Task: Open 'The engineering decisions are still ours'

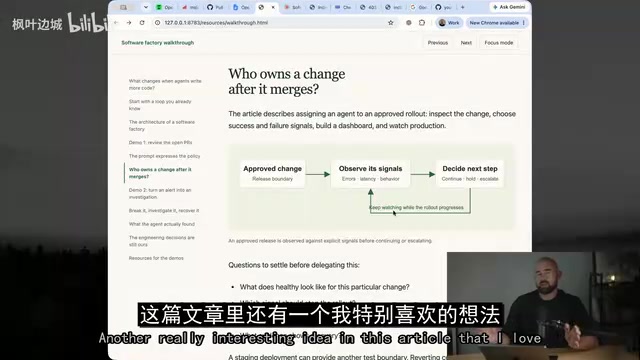Action: click(x=162, y=241)
